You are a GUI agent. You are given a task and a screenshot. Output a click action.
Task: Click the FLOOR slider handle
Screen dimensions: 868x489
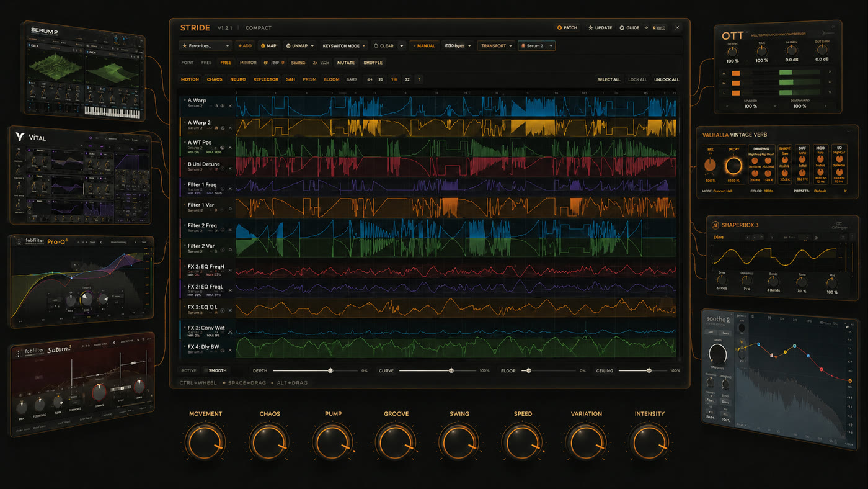tap(528, 370)
